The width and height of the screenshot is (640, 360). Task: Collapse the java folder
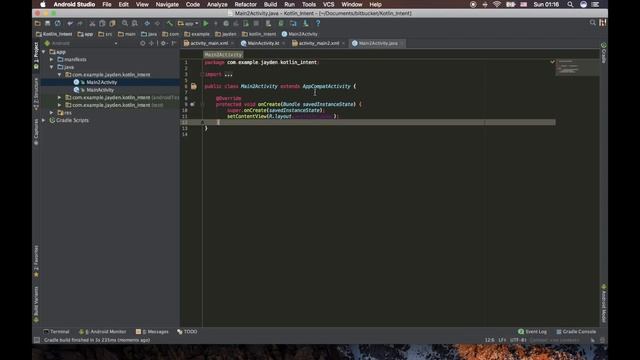point(51,67)
